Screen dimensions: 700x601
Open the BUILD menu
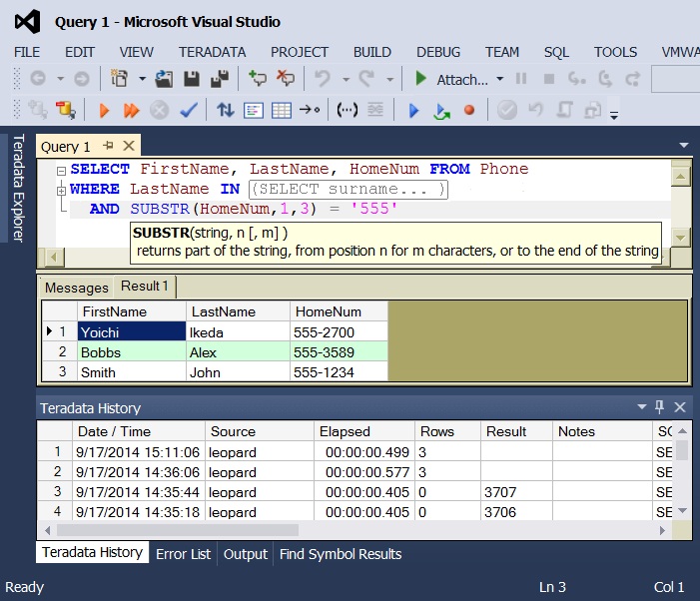(372, 52)
